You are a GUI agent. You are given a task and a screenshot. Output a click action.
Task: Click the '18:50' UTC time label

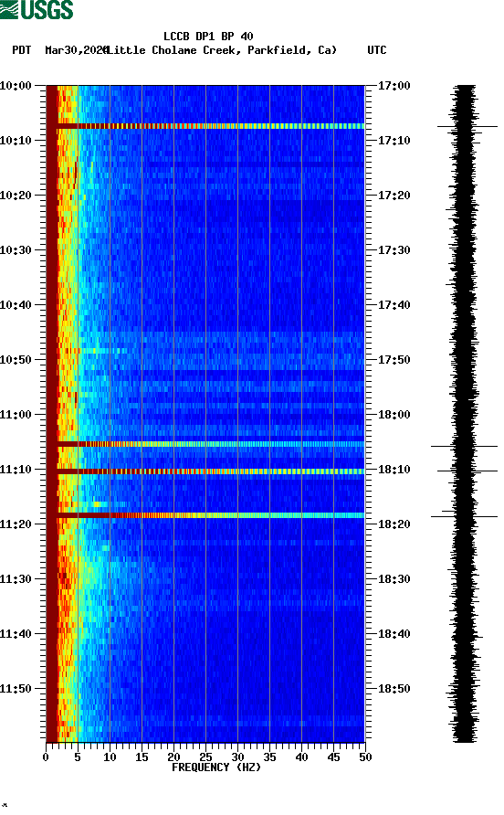[x=394, y=689]
